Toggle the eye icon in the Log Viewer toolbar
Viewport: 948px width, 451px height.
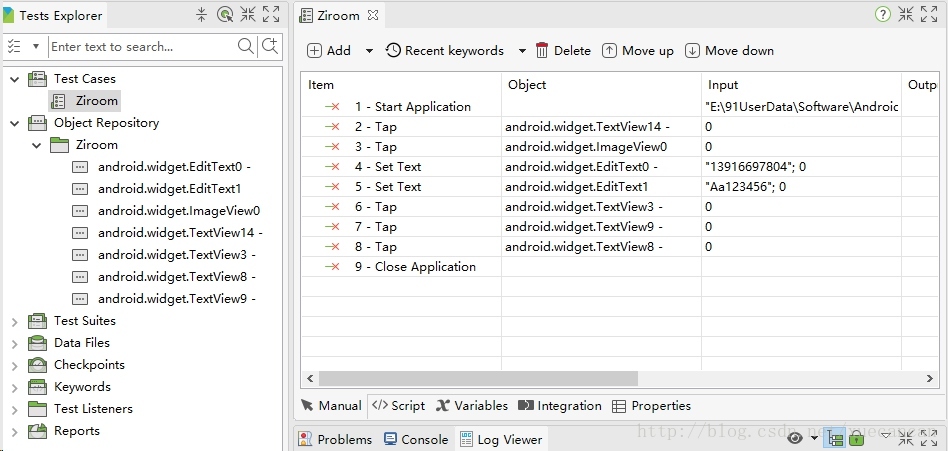coord(796,438)
